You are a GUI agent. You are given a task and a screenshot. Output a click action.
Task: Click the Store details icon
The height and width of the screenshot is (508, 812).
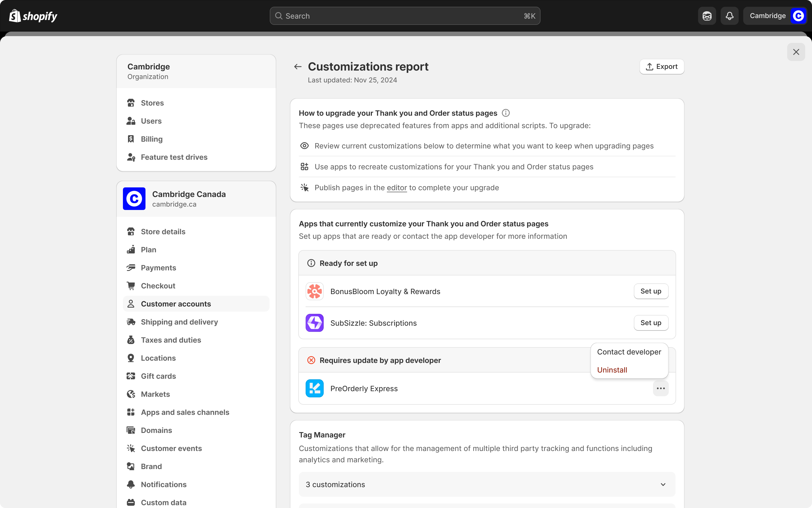tap(131, 231)
